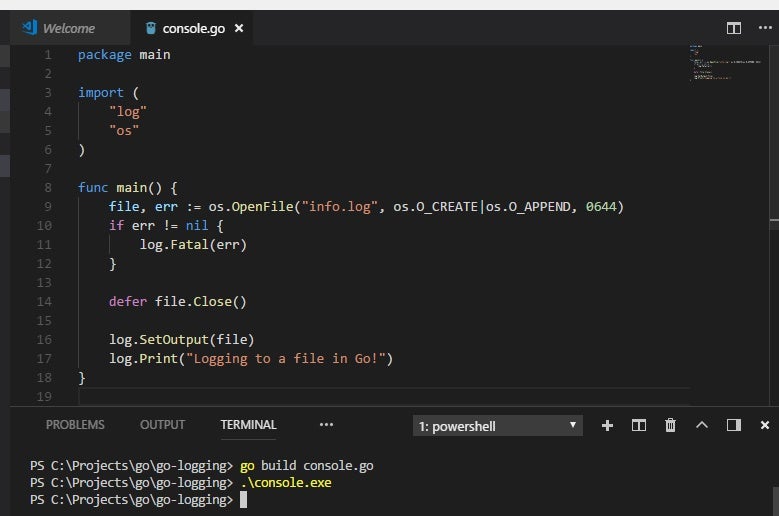Split the terminal pane
This screenshot has width=779, height=516.
[639, 425]
